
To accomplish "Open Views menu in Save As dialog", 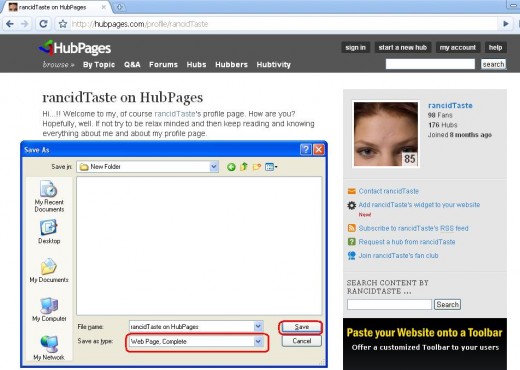I will (x=271, y=167).
